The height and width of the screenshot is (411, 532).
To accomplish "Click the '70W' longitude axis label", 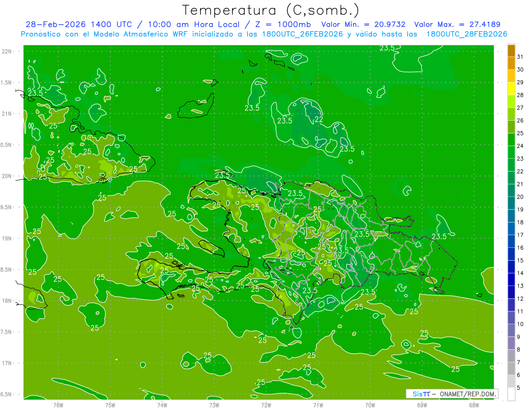I will (370, 404).
